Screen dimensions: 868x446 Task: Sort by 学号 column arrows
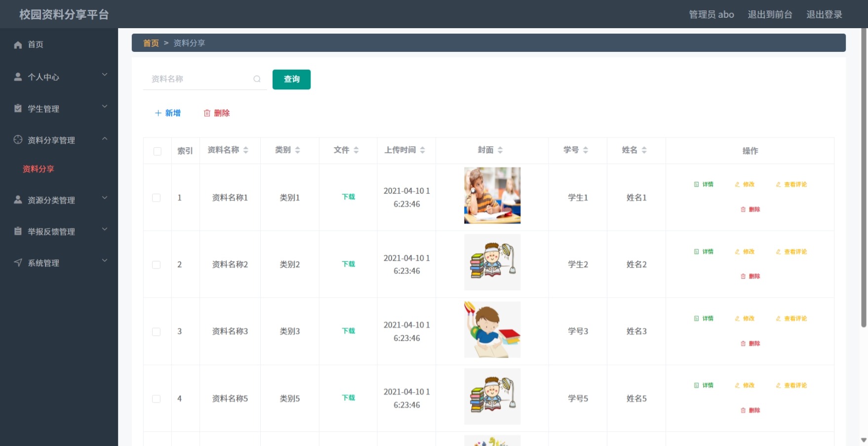(x=586, y=150)
